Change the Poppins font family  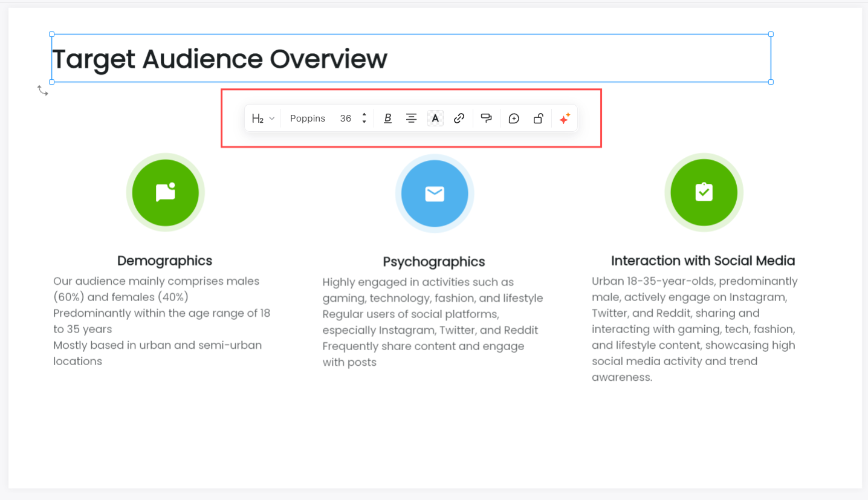coord(308,119)
